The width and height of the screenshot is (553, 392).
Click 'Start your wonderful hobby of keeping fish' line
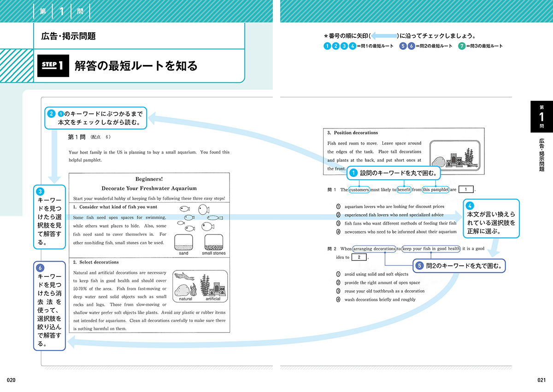tap(149, 198)
